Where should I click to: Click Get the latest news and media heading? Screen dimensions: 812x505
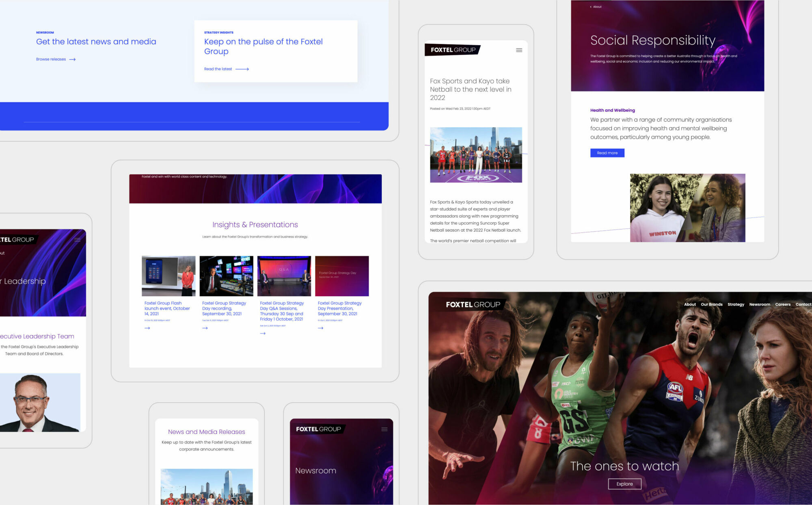tap(96, 41)
